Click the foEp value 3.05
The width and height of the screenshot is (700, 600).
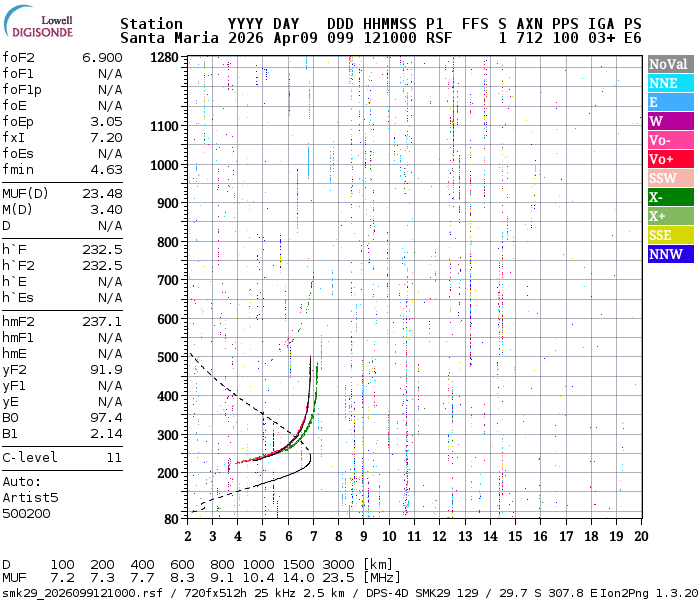coord(106,121)
